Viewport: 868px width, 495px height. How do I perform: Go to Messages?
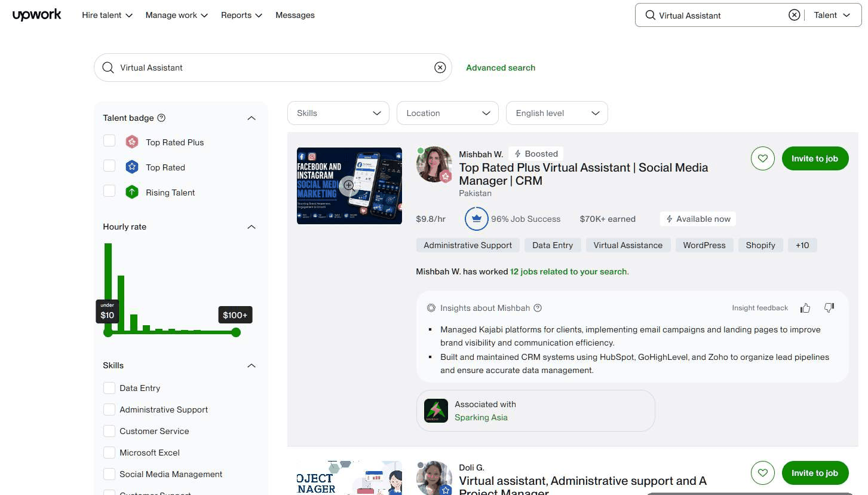pos(295,15)
